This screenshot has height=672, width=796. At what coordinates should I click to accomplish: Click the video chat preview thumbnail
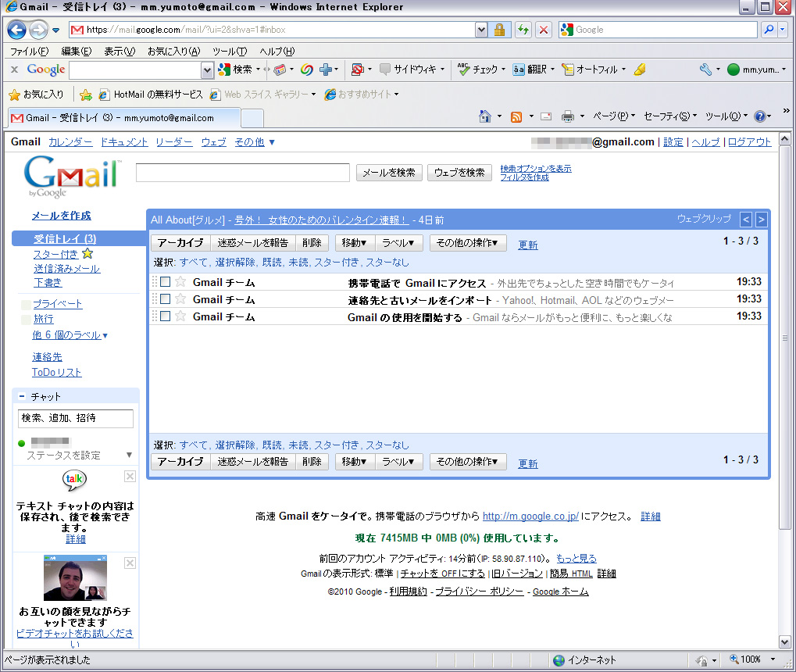click(75, 578)
